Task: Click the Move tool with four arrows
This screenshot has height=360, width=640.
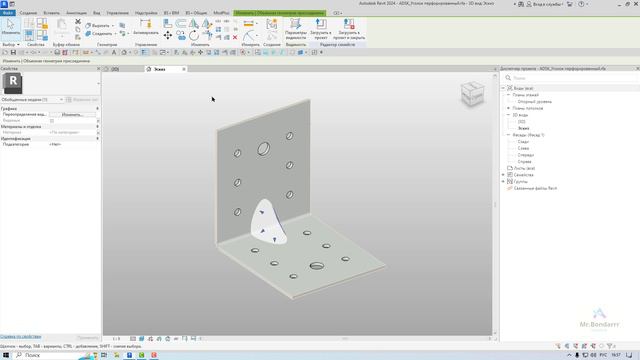Action: point(168,36)
